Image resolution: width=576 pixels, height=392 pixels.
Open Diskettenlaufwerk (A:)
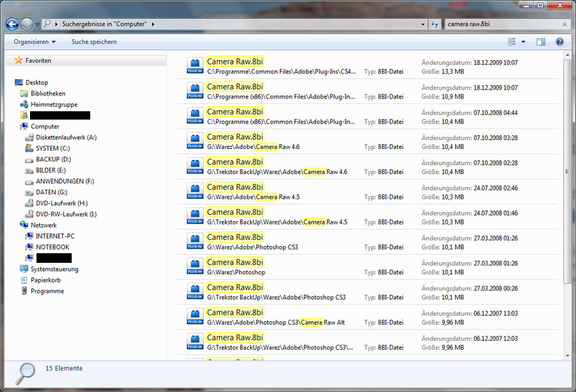click(66, 137)
